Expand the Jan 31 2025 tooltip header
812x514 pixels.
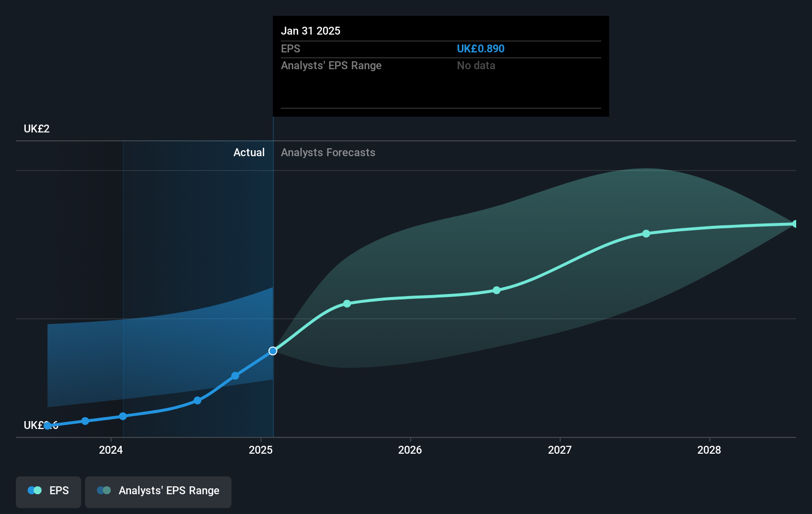coord(311,31)
